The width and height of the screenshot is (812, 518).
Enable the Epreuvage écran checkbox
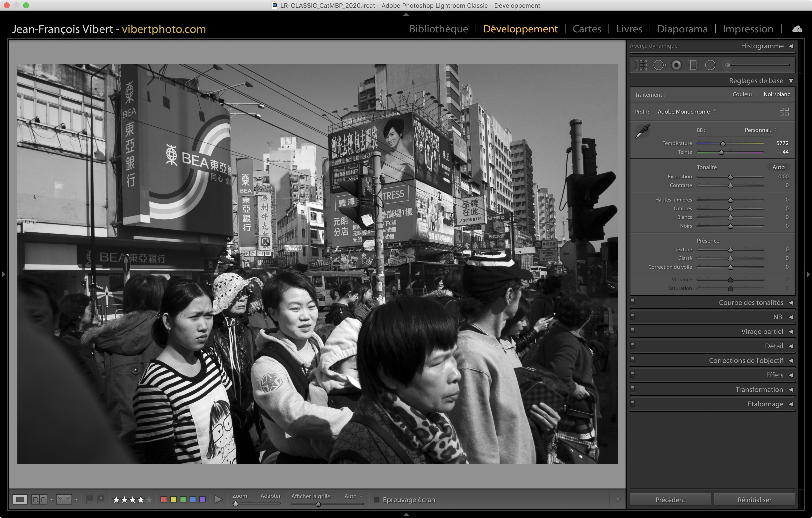coord(377,499)
